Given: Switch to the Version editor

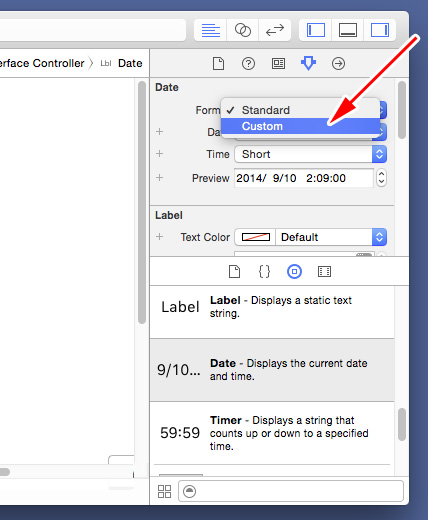Looking at the screenshot, I should pyautogui.click(x=275, y=30).
